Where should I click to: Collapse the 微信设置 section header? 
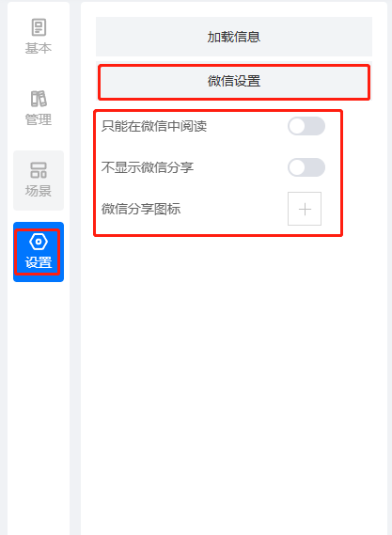(x=234, y=81)
